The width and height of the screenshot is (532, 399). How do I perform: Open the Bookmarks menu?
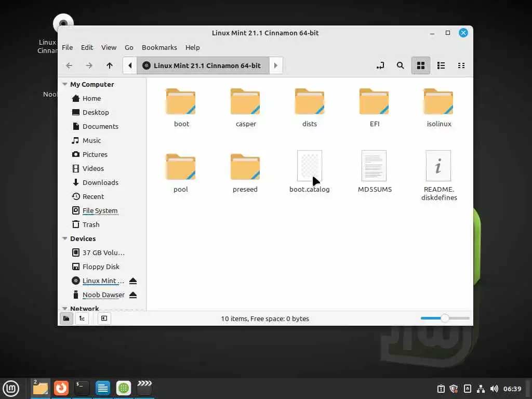pos(159,47)
